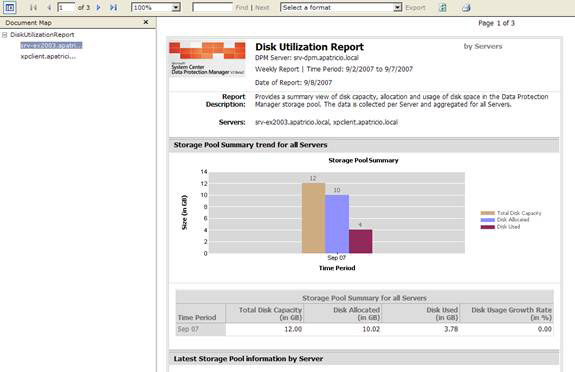The height and width of the screenshot is (372, 575).
Task: Refresh the report
Action: [x=443, y=7]
